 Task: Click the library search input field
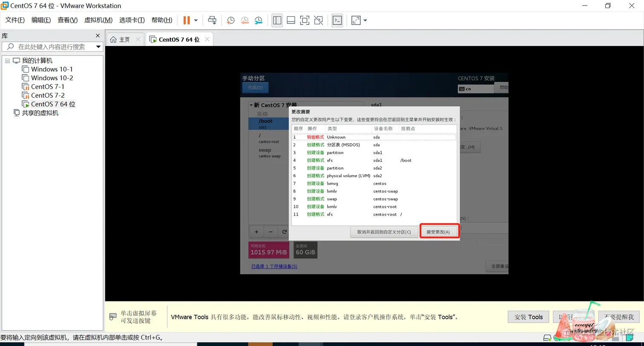click(52, 47)
